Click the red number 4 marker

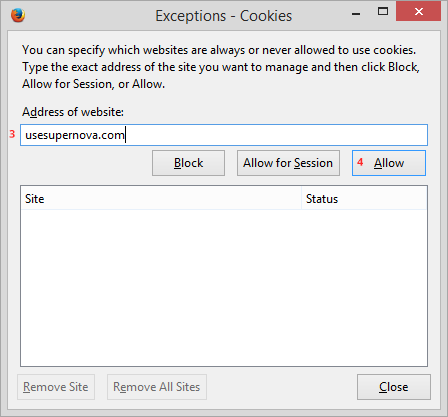point(360,162)
